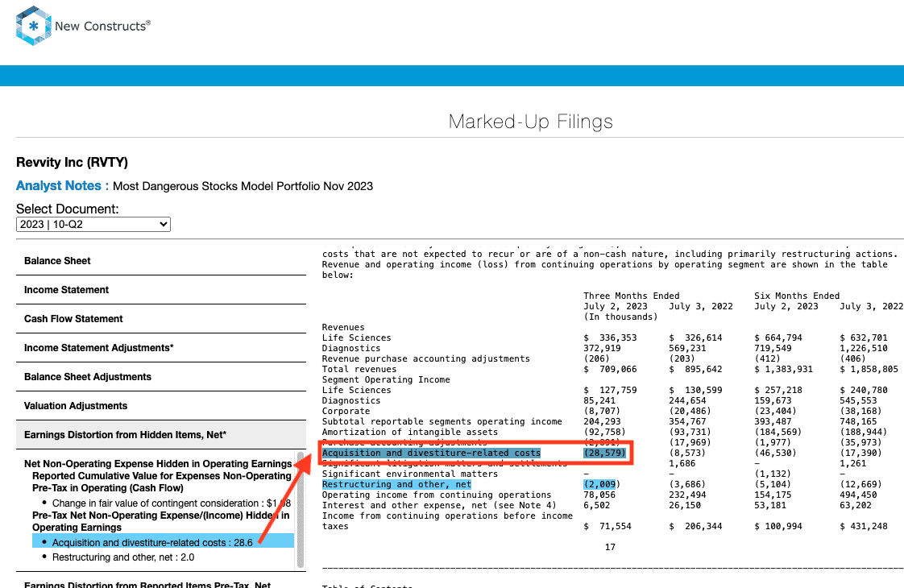Open Income Statement Adjustments section
The width and height of the screenshot is (904, 588).
(161, 348)
